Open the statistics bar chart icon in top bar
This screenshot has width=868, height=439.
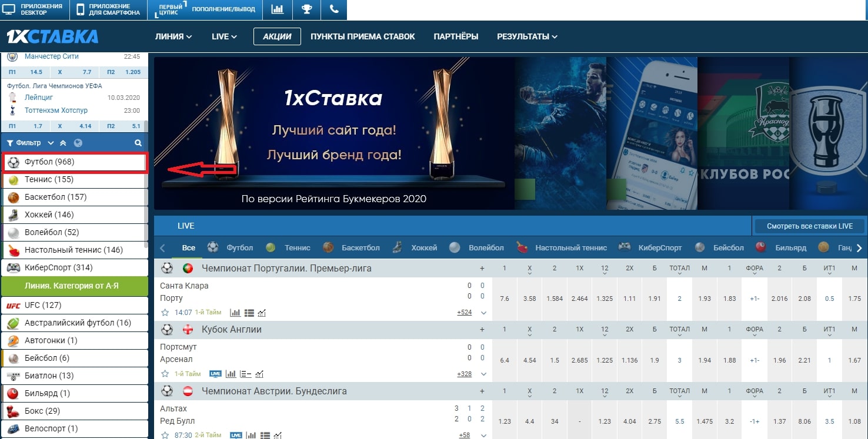[x=277, y=9]
